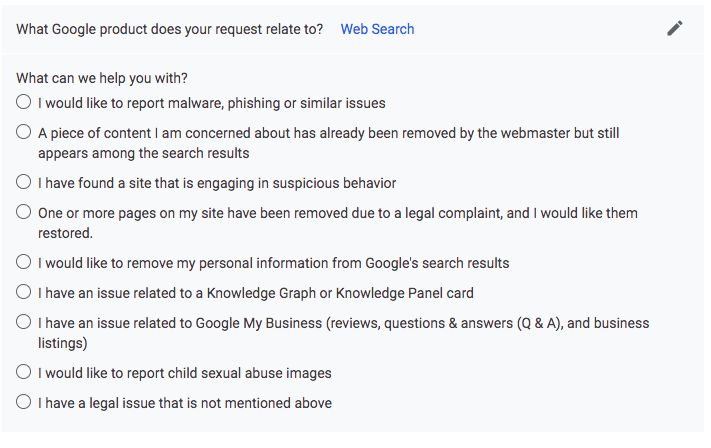711x448 pixels.
Task: Choose radio button for Google My Business issue
Action: pos(24,322)
